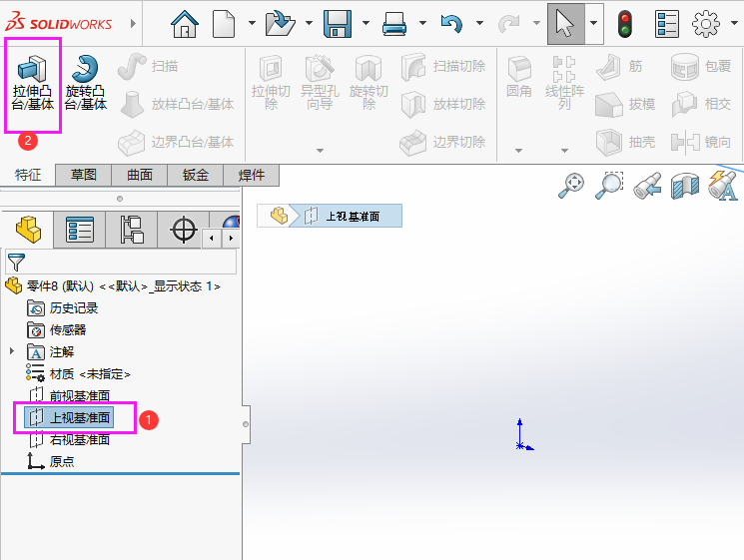Open Print dropdown arrow
The height and width of the screenshot is (560, 744).
click(x=422, y=23)
